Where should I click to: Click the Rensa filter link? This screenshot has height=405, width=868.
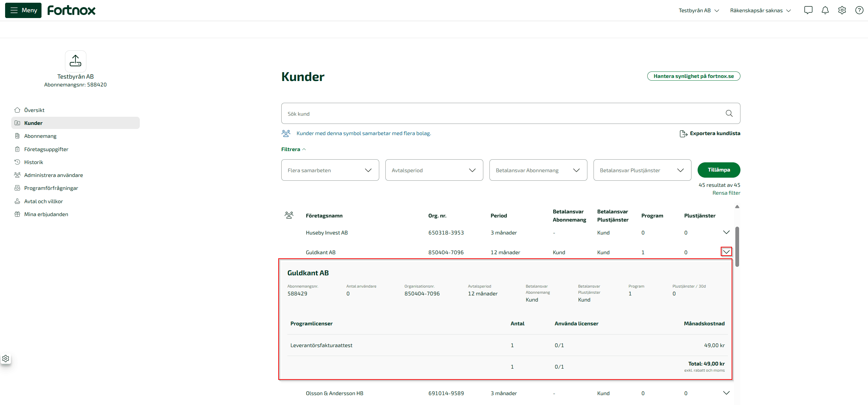pyautogui.click(x=726, y=193)
